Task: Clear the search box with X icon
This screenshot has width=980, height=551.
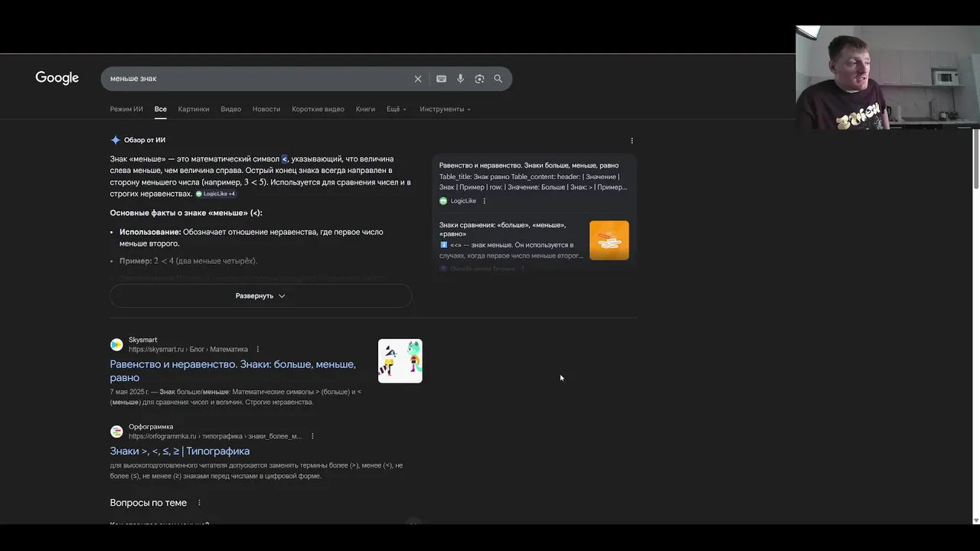Action: point(418,79)
